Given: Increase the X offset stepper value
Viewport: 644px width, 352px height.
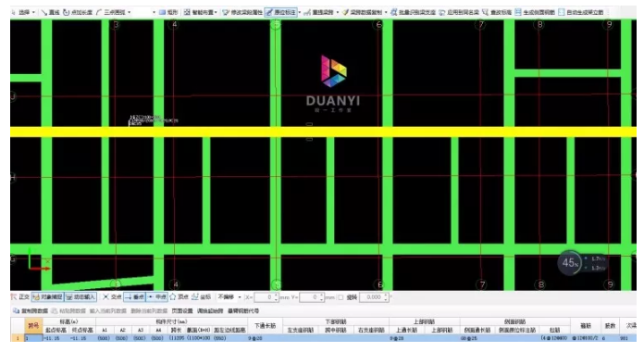Looking at the screenshot, I should click(x=277, y=295).
